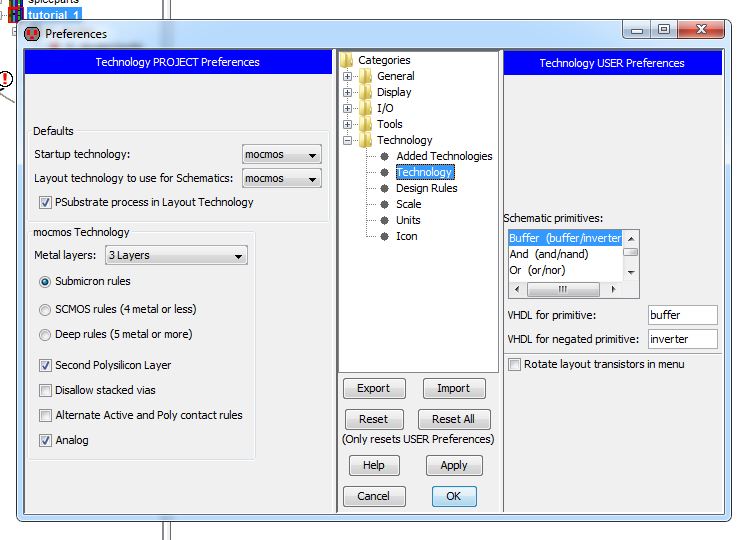Open Icon preferences
Image resolution: width=744 pixels, height=540 pixels.
point(407,236)
